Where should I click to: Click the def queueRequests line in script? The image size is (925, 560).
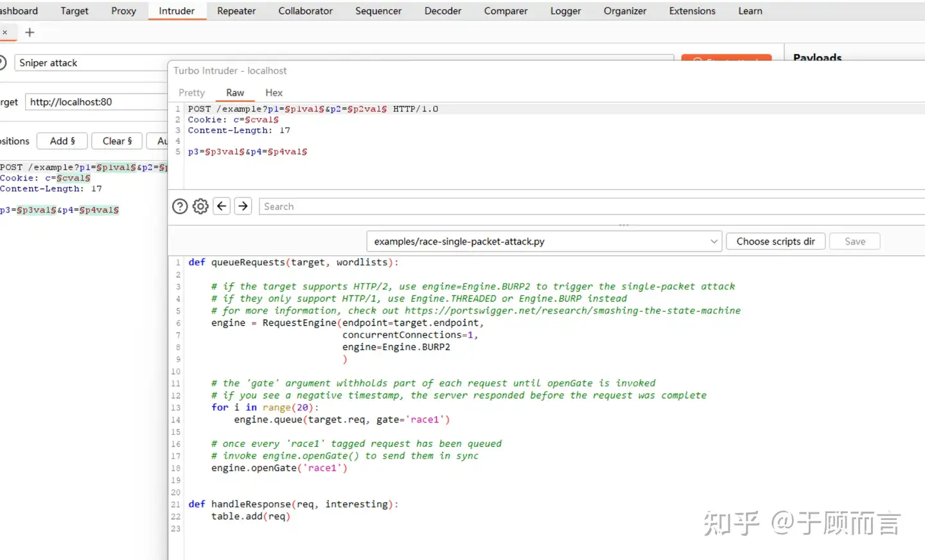pos(293,262)
